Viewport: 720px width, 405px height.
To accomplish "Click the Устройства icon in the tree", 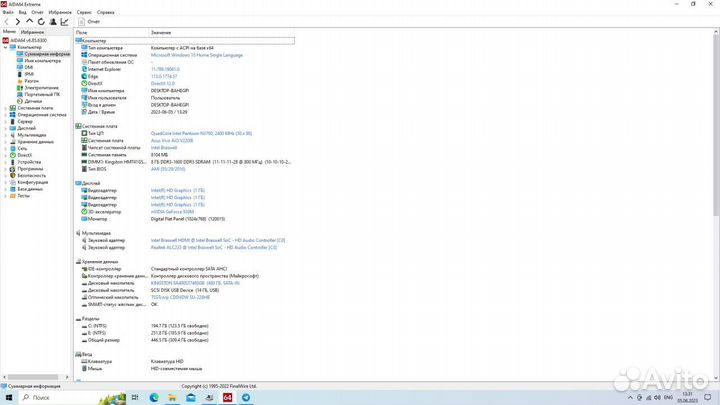I will click(x=12, y=162).
